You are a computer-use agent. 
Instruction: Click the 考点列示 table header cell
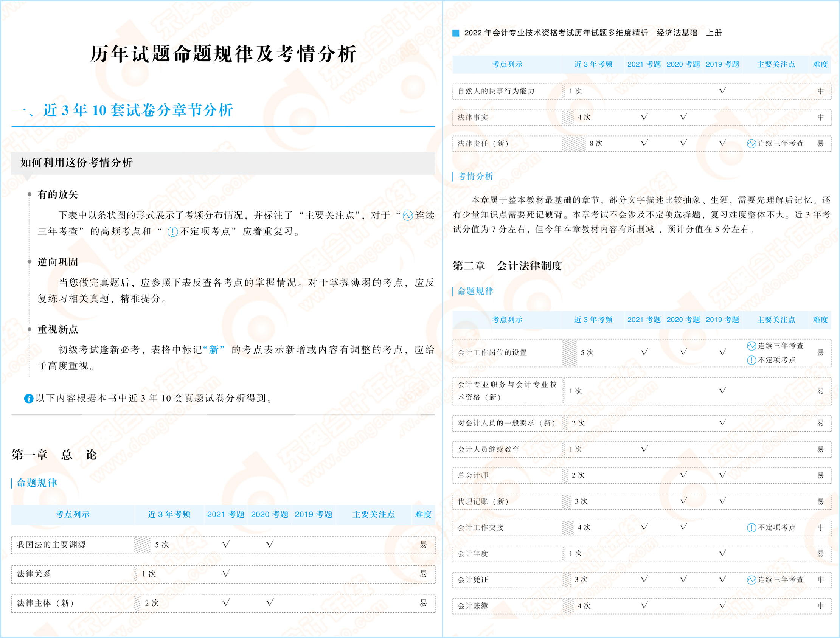click(x=72, y=515)
